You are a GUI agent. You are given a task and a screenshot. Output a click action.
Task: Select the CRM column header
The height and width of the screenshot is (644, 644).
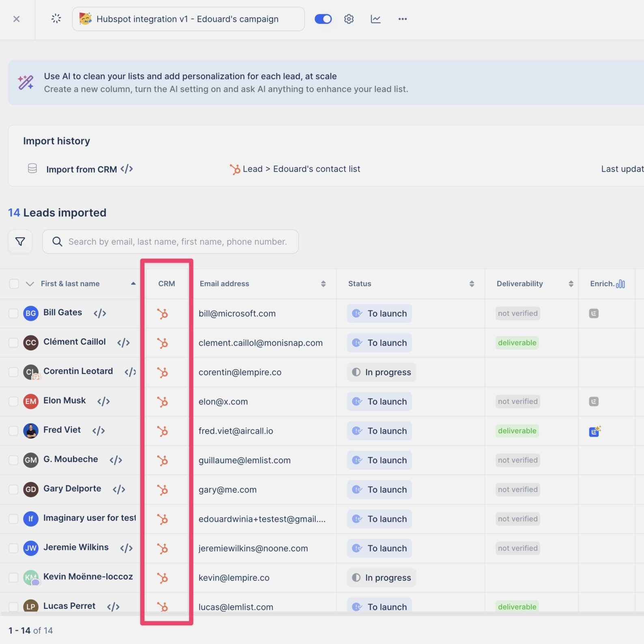[x=167, y=284]
